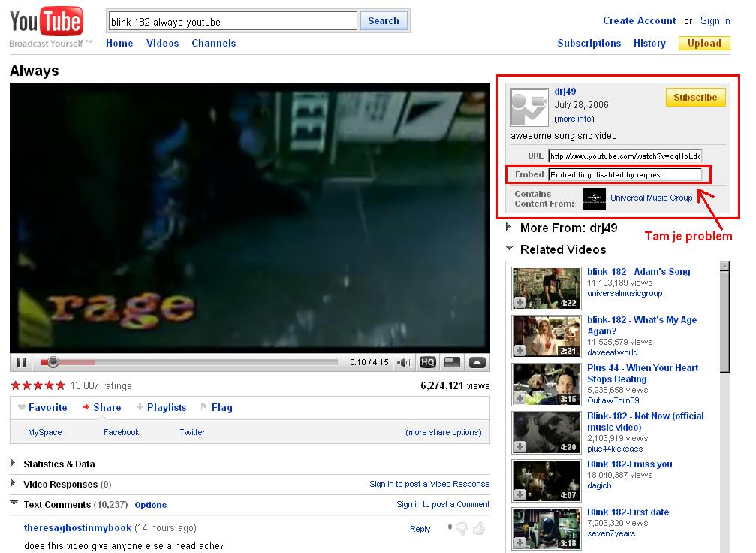Add Adam's Song to queue with the plus icon

520,302
